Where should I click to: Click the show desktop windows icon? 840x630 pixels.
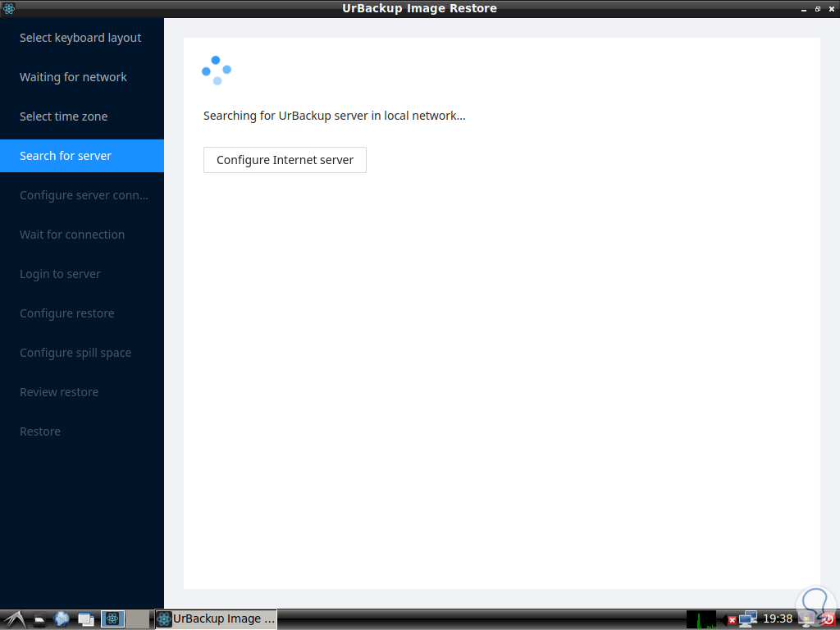click(x=85, y=620)
